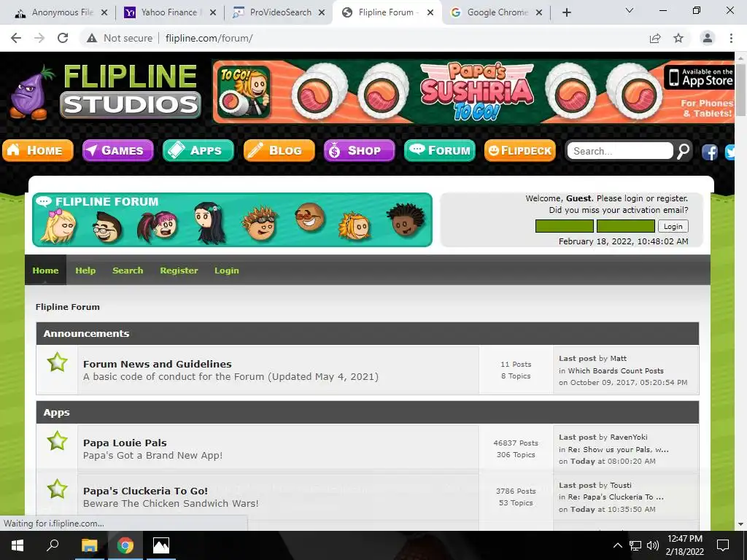747x560 pixels.
Task: Click the Flipline Forum banner header
Action: pyautogui.click(x=232, y=219)
